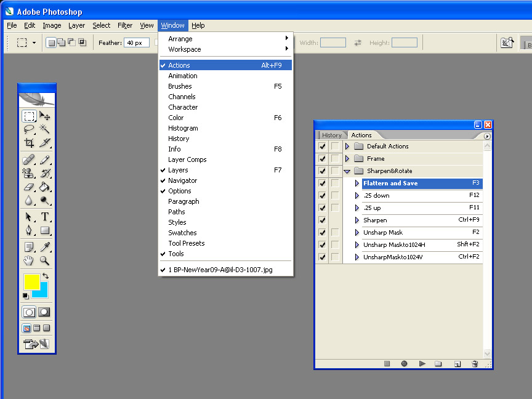
Task: Select the Dodge tool
Action: 45,200
